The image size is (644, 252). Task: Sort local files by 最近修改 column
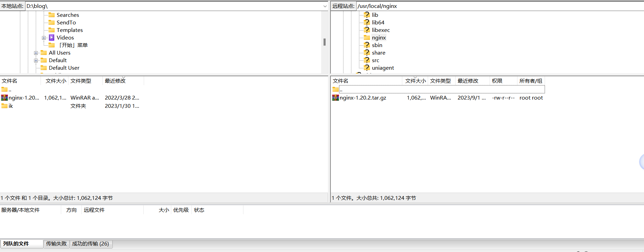pos(123,81)
